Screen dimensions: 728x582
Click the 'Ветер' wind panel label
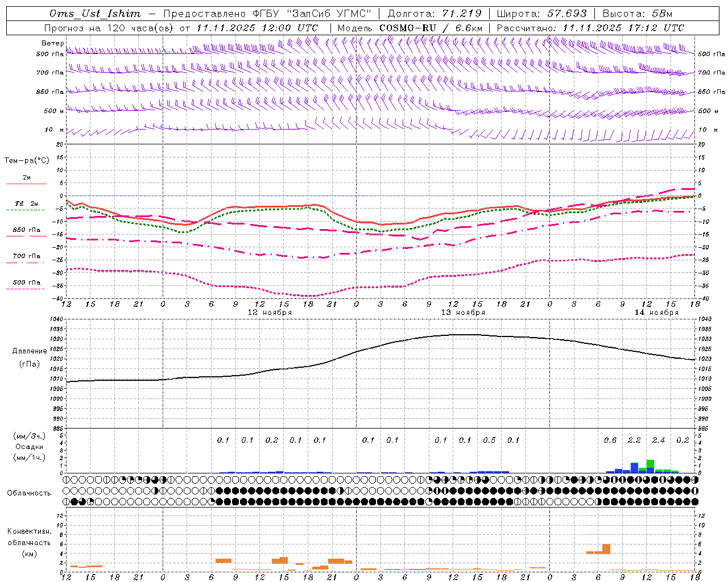tap(52, 44)
